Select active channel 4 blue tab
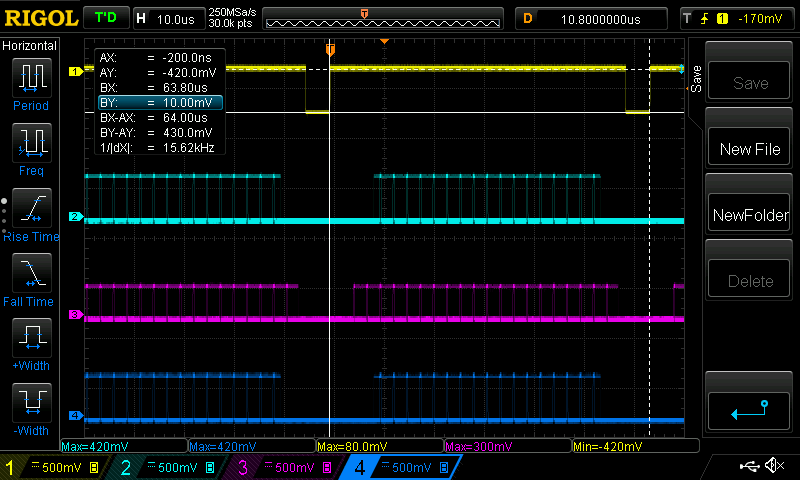The height and width of the screenshot is (480, 800). click(403, 467)
